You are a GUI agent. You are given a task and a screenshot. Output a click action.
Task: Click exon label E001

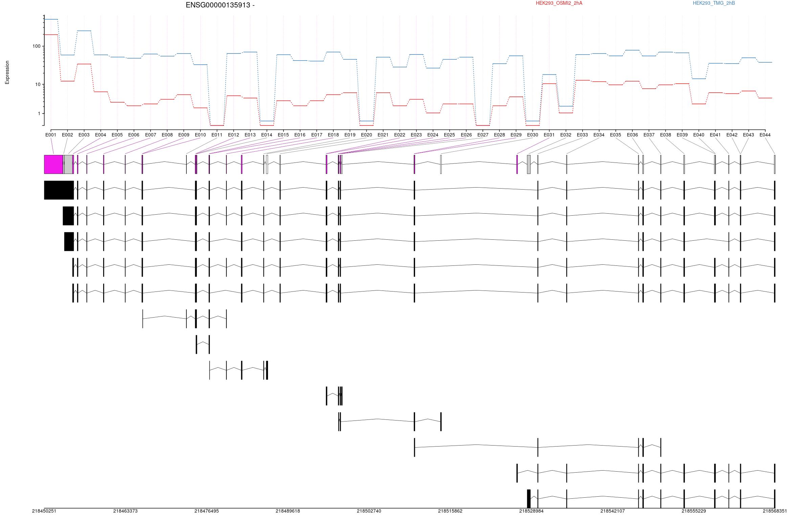pos(51,135)
